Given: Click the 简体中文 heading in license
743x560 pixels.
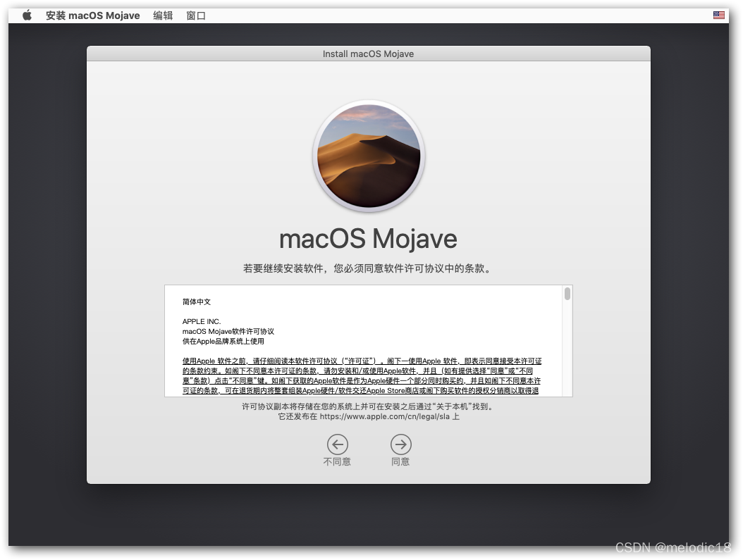Looking at the screenshot, I should (x=197, y=302).
